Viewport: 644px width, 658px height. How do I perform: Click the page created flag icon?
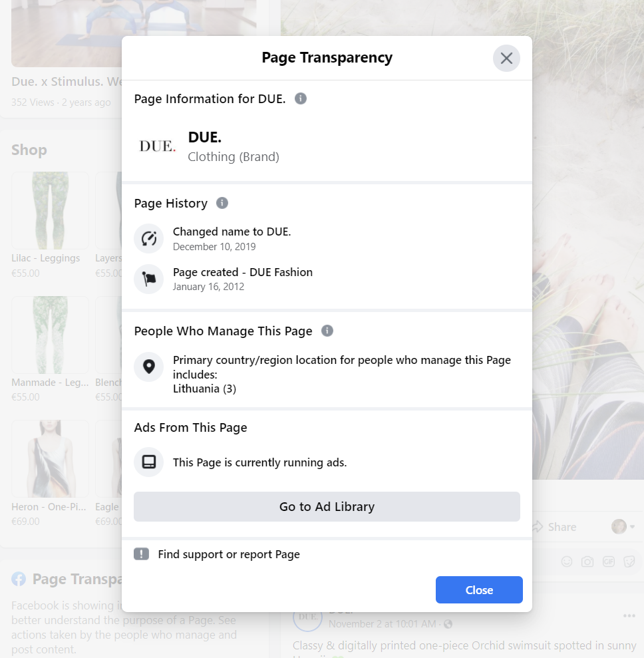pos(148,279)
